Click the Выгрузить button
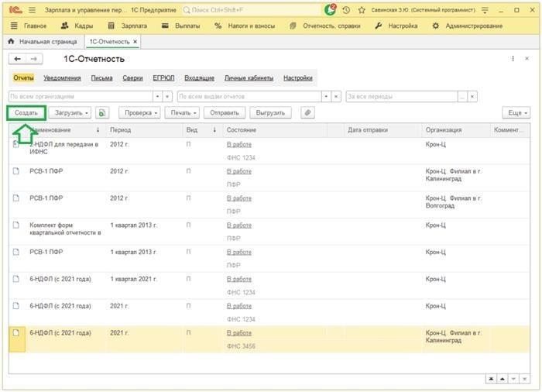Viewport: 542px width, 392px height. pos(270,113)
